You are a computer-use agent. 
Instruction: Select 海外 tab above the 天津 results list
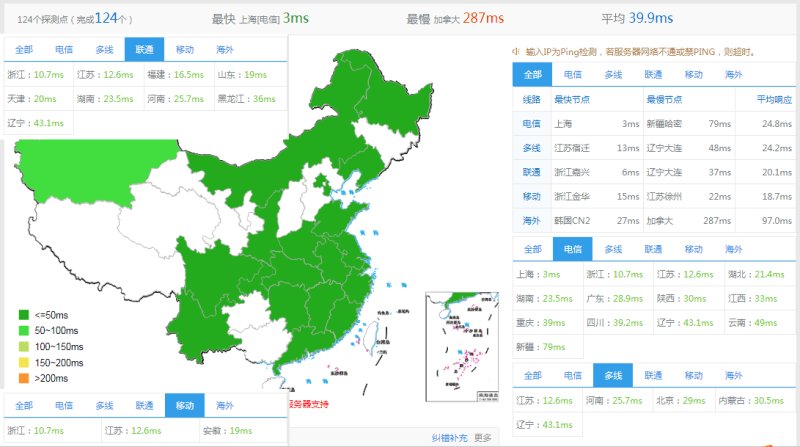[x=224, y=49]
